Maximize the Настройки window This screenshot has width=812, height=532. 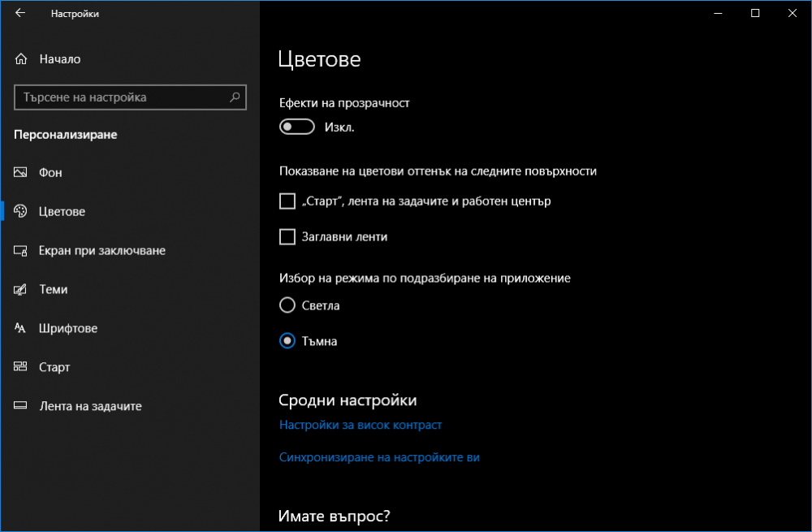[x=755, y=13]
